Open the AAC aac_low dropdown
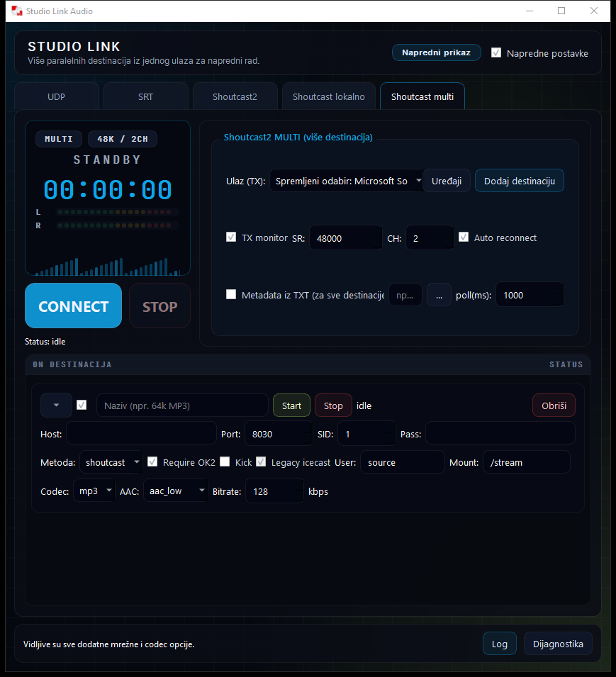616x677 pixels. (x=175, y=491)
